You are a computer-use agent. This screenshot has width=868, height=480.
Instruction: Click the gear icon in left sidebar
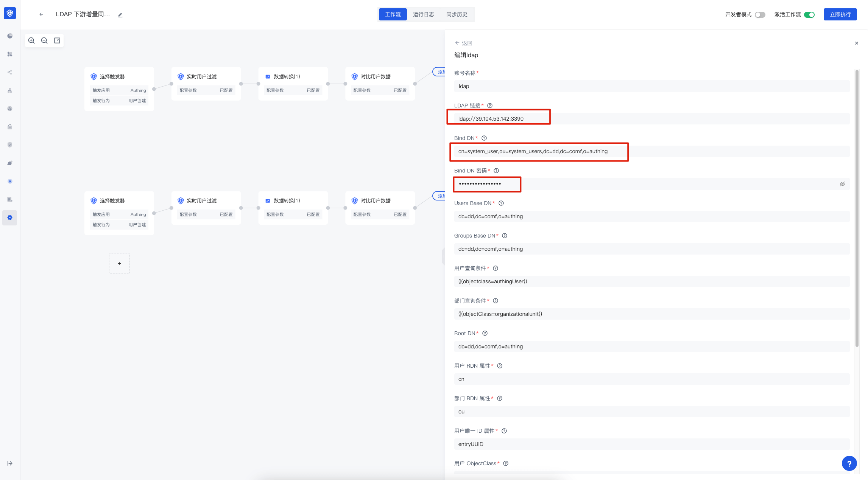click(x=10, y=217)
